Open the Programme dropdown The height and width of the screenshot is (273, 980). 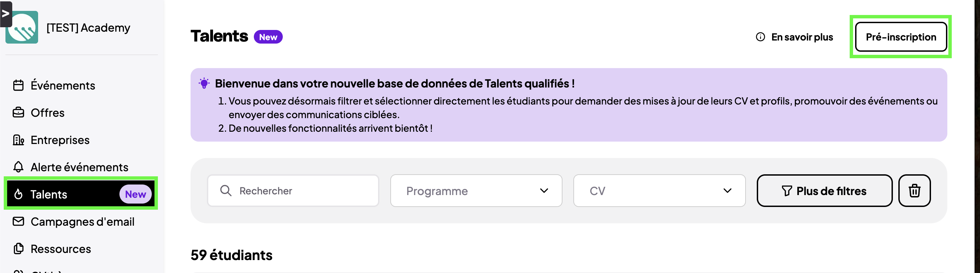476,191
